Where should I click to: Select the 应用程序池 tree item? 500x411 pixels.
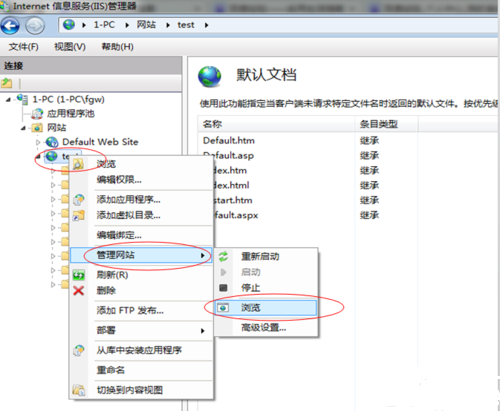tap(70, 114)
